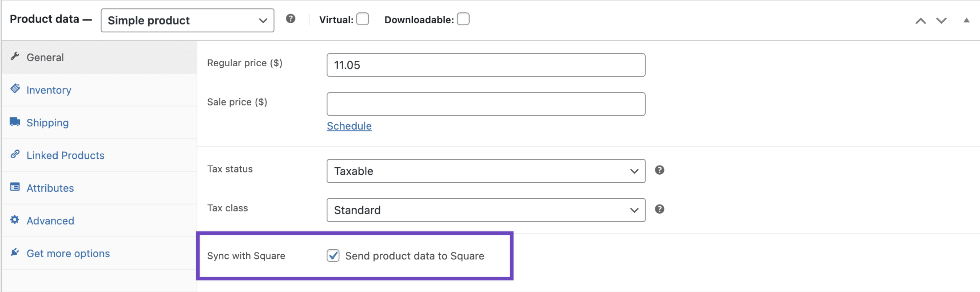This screenshot has height=292, width=980.
Task: Click the Shipping truck icon
Action: [15, 122]
